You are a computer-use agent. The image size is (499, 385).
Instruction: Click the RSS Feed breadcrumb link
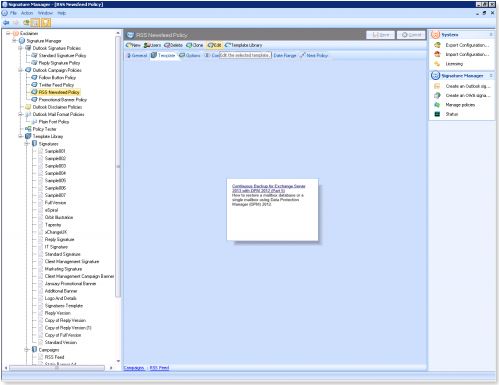(x=159, y=368)
